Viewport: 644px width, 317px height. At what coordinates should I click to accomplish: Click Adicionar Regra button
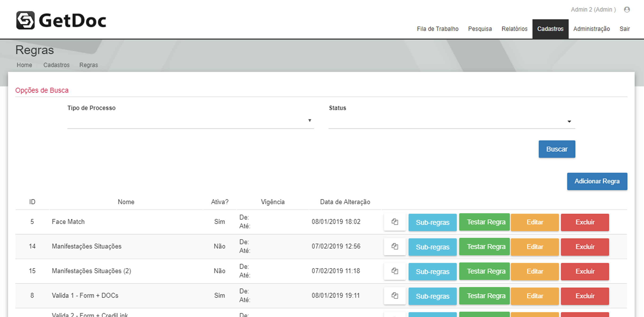(597, 181)
